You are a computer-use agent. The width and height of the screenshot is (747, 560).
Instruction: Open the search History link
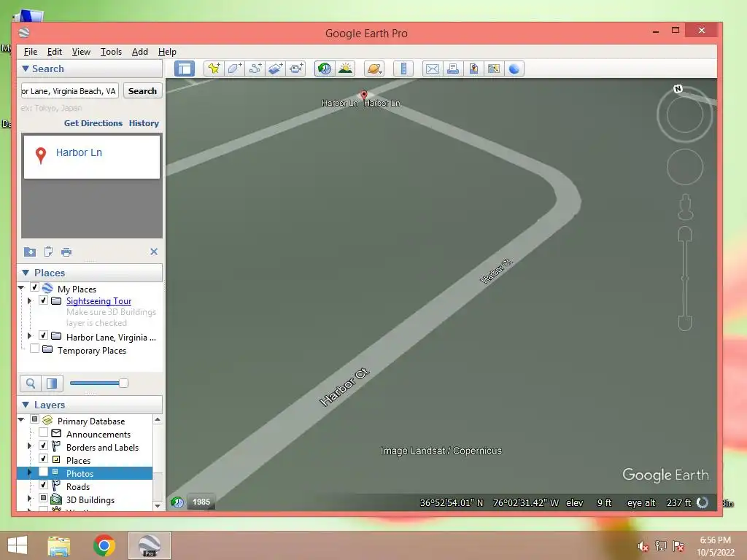[144, 123]
